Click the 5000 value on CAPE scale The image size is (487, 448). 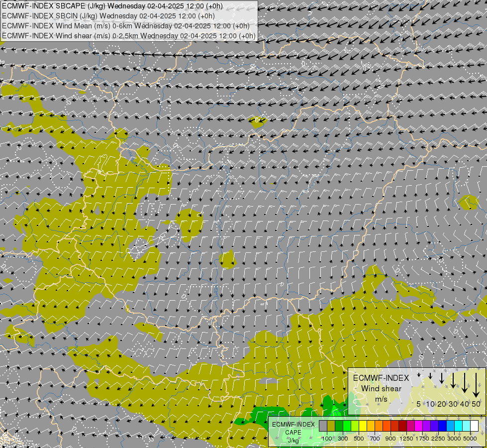(x=470, y=439)
